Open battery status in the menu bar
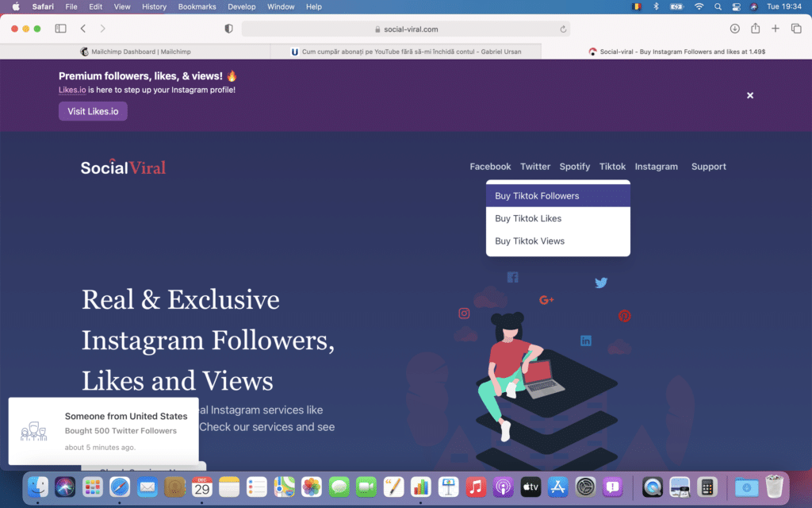This screenshot has height=508, width=812. [x=677, y=6]
